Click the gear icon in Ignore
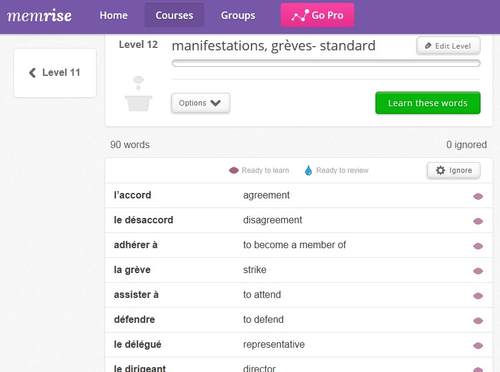500x372 pixels. [x=440, y=170]
